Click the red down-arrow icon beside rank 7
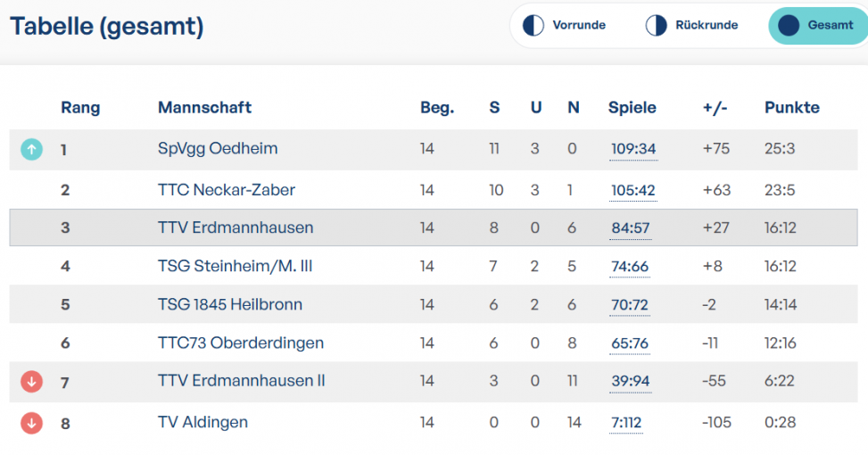This screenshot has height=455, width=868. 31,381
